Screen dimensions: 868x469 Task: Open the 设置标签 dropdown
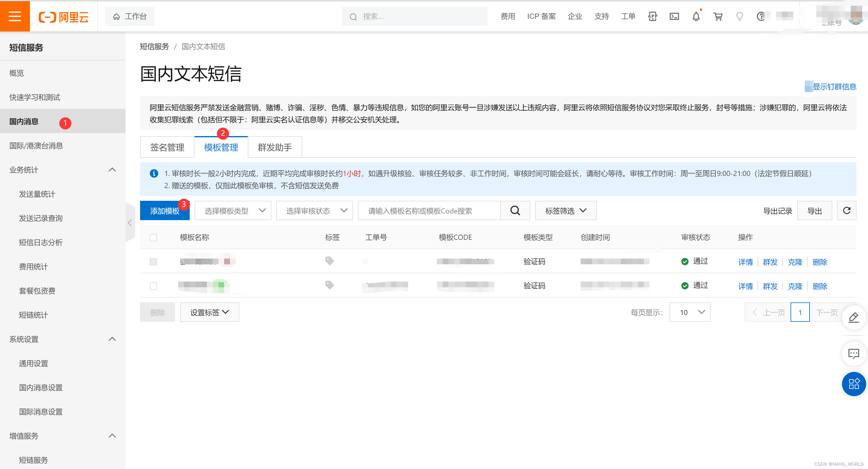click(x=209, y=312)
